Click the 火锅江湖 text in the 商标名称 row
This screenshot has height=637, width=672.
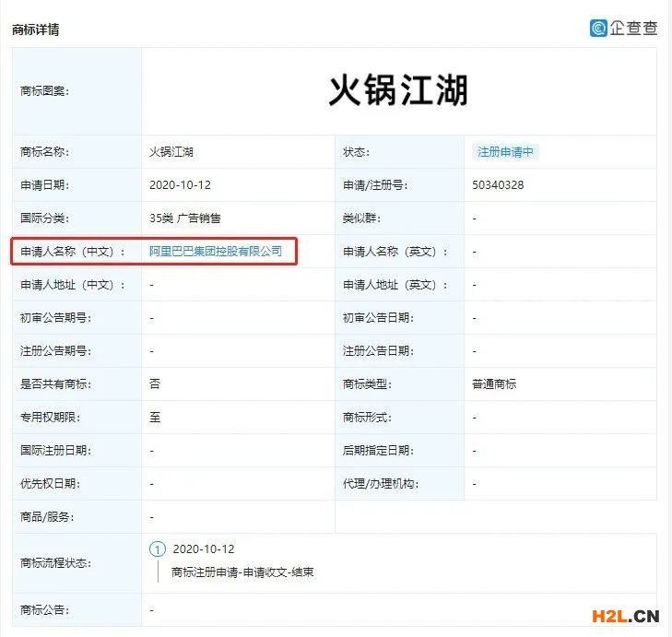171,151
